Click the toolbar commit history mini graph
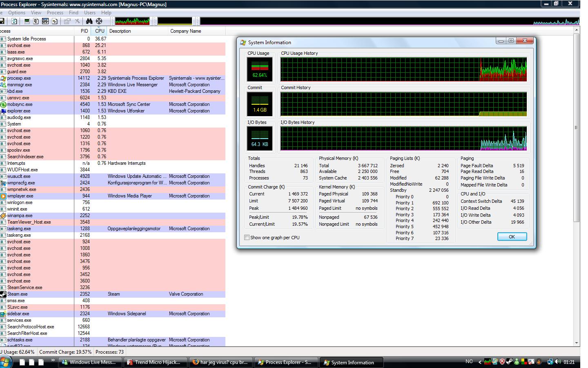588x368 pixels. (x=175, y=21)
